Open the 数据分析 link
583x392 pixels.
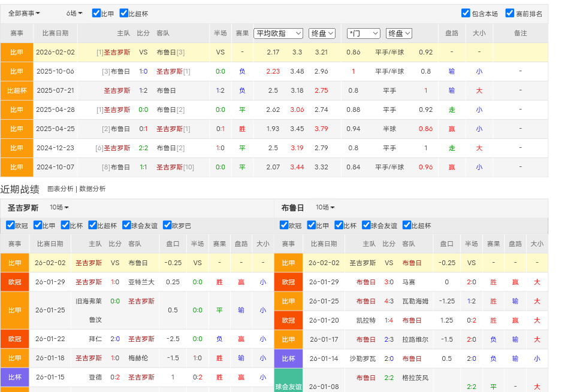point(92,189)
